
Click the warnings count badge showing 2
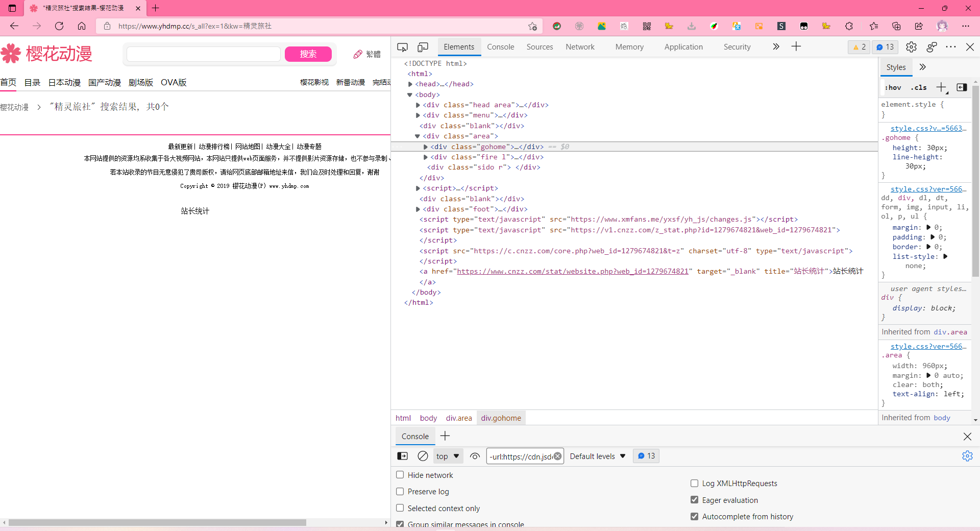click(860, 47)
